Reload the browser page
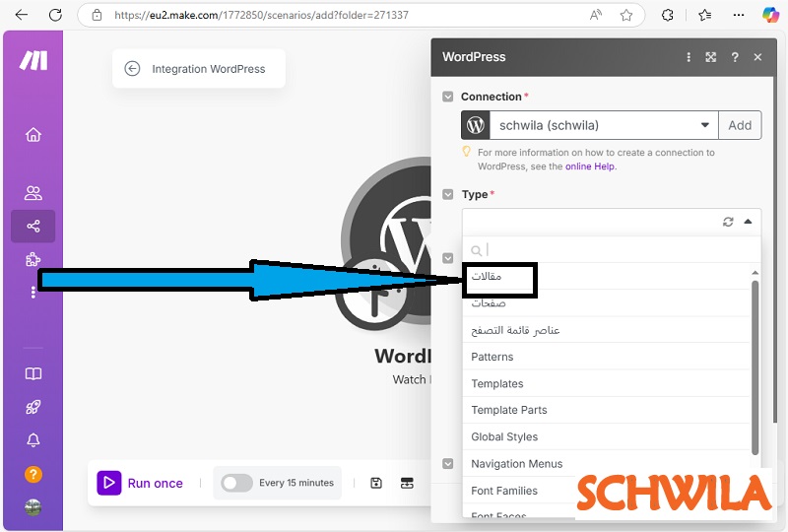 (55, 15)
